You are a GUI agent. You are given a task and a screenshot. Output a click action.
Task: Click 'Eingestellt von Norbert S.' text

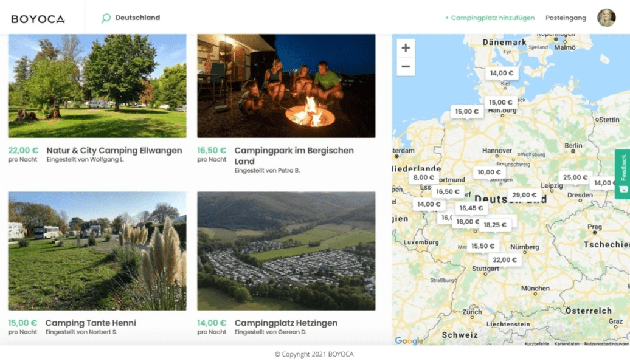pyautogui.click(x=81, y=332)
